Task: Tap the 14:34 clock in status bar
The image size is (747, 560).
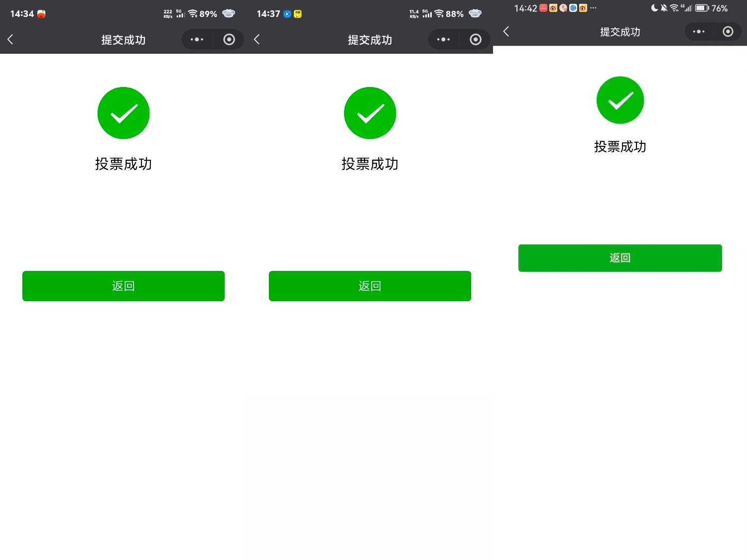Action: (22, 14)
